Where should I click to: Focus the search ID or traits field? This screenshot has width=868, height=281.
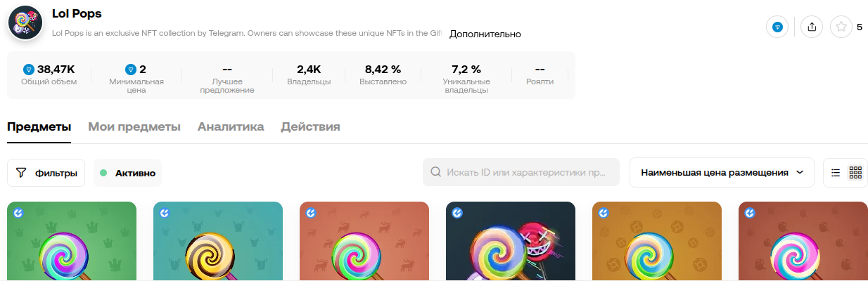click(521, 172)
